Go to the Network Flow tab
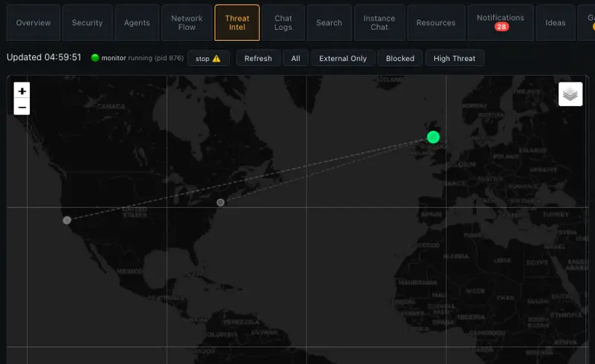 187,23
